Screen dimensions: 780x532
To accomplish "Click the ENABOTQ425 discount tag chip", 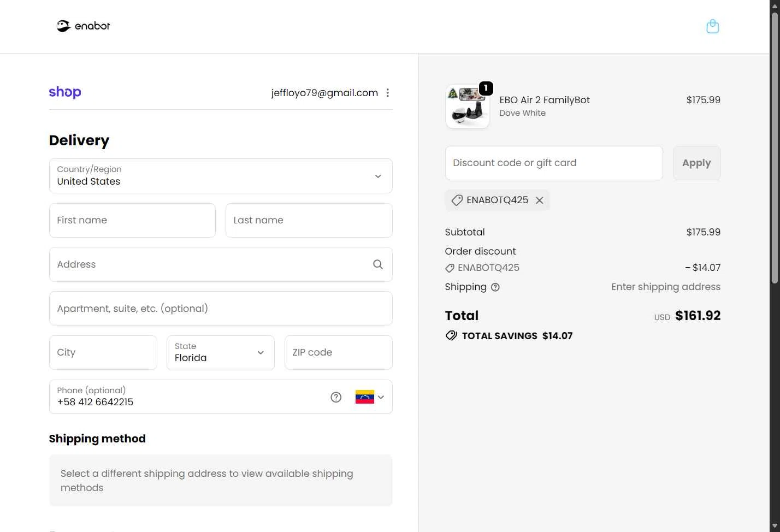I will 497,200.
